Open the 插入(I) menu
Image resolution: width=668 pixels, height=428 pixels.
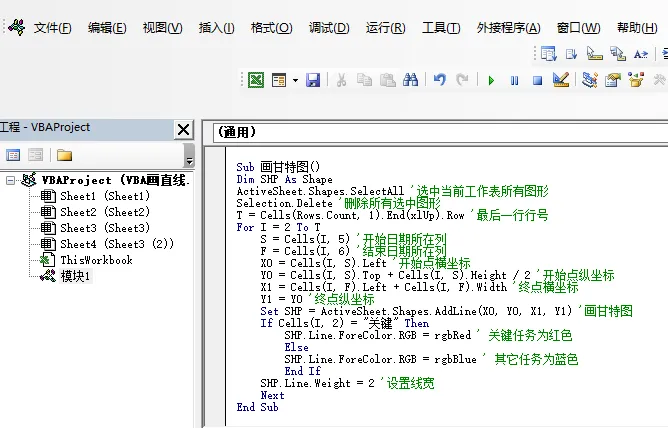click(216, 28)
